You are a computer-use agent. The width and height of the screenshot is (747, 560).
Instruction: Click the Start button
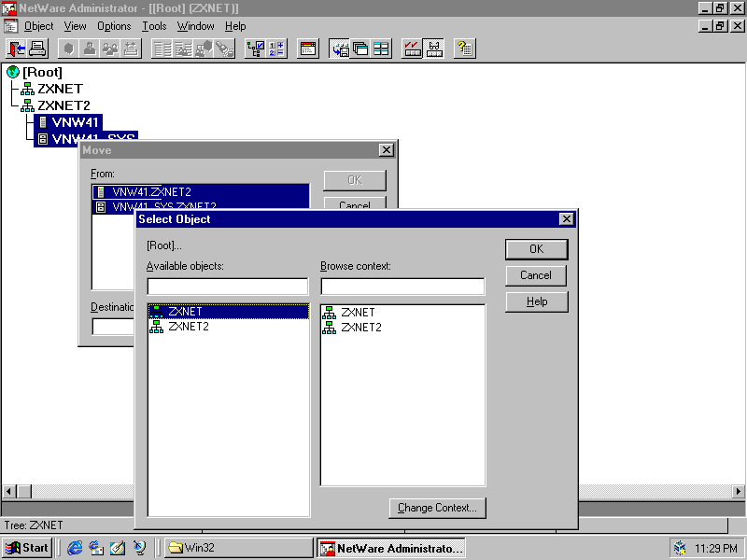point(28,548)
